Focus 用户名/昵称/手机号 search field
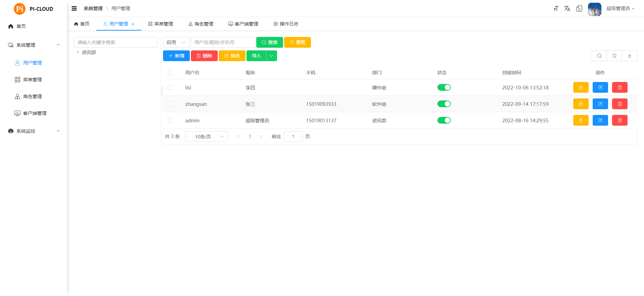 tap(223, 42)
